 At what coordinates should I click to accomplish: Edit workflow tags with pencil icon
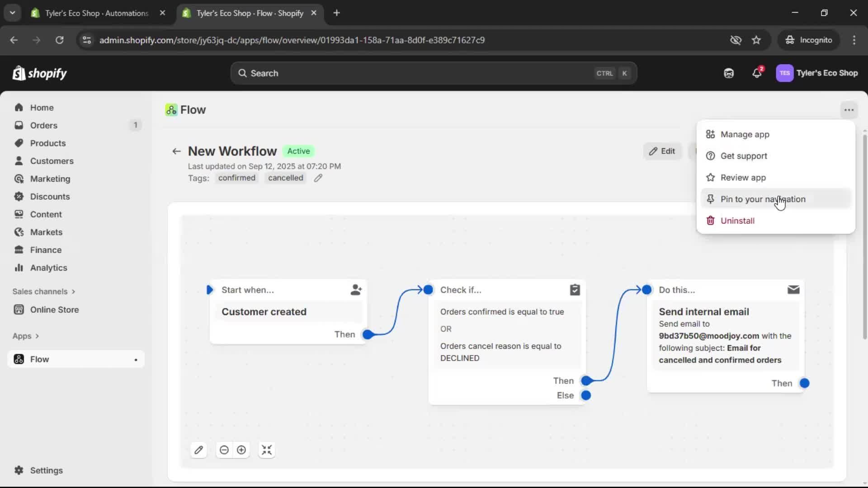tap(318, 178)
